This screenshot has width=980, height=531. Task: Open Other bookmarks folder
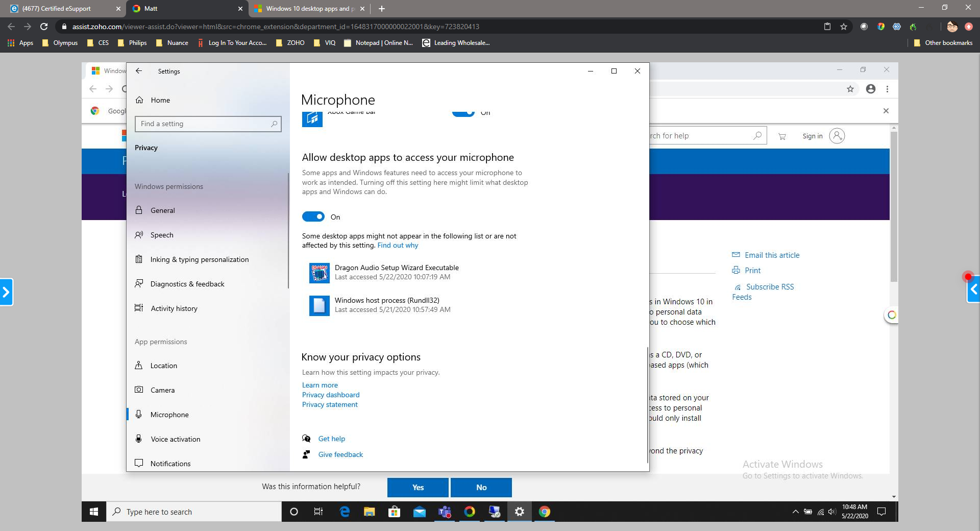pyautogui.click(x=943, y=43)
